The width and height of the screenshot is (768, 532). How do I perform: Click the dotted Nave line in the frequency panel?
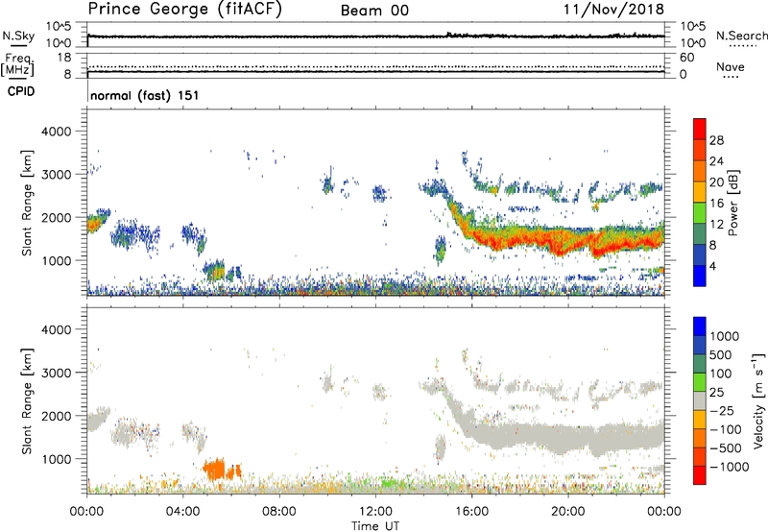[x=375, y=66]
